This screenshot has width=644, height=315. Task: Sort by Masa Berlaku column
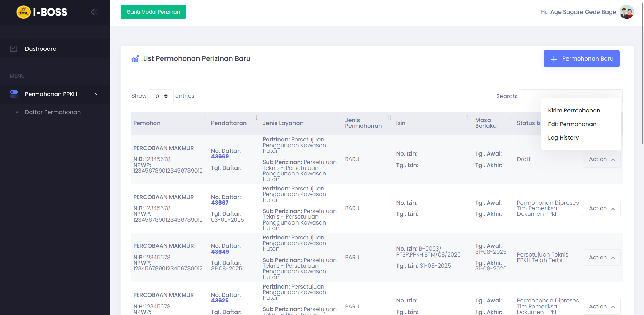pos(510,118)
